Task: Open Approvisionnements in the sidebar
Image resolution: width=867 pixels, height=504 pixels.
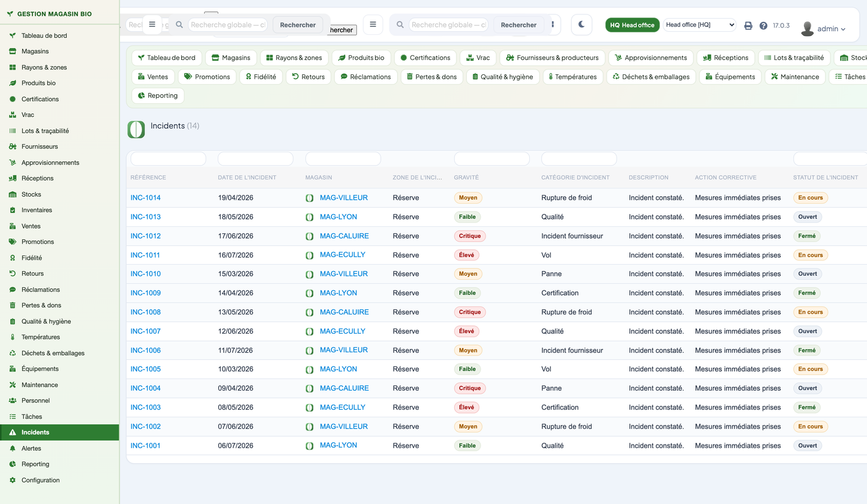Action: tap(59, 163)
